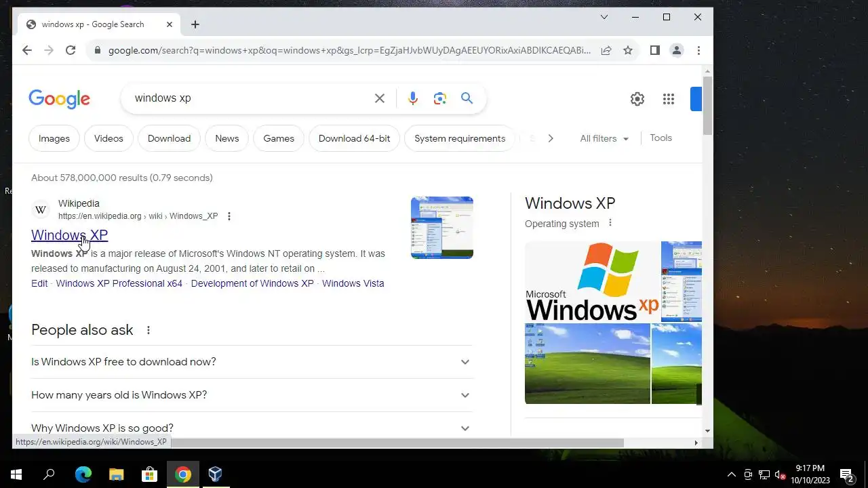
Task: Open the Chrome three-dot menu
Action: 698,50
